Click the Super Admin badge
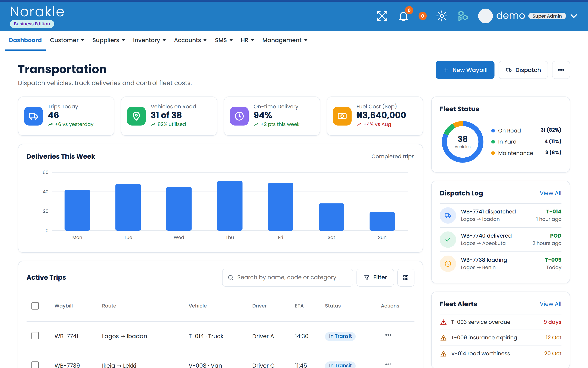The height and width of the screenshot is (368, 588). point(547,16)
